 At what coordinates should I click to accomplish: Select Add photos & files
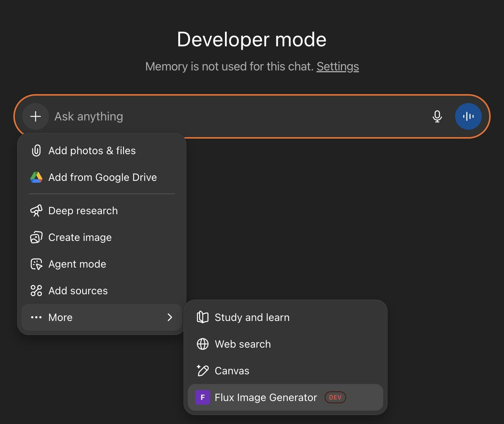pyautogui.click(x=102, y=150)
